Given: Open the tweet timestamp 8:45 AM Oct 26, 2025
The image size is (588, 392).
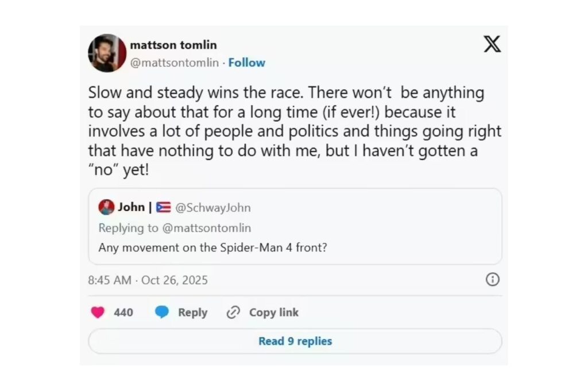Looking at the screenshot, I should [x=148, y=280].
